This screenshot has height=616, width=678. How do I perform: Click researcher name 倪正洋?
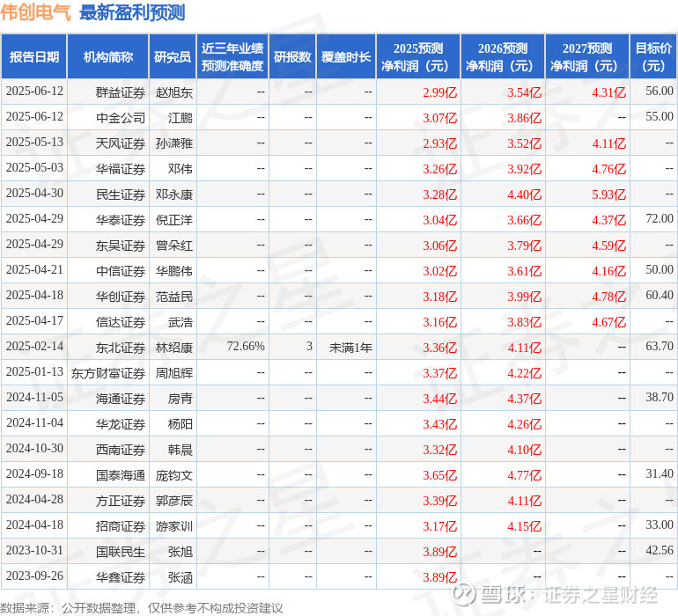click(x=173, y=220)
